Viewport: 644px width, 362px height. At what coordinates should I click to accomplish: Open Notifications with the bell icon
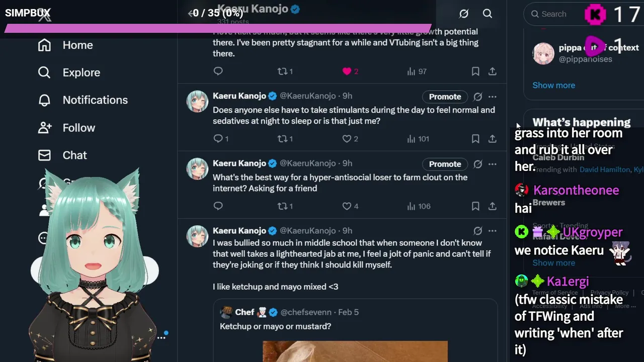pyautogui.click(x=44, y=100)
